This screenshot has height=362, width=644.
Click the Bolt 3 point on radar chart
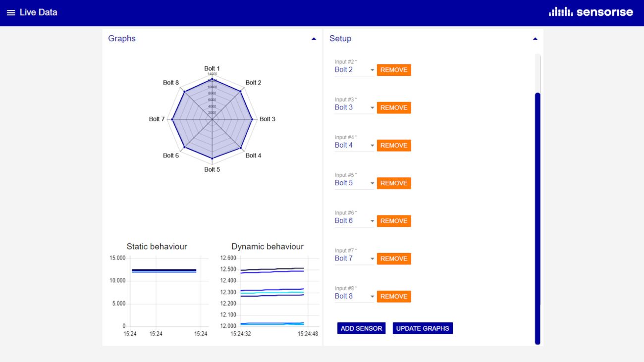[252, 119]
